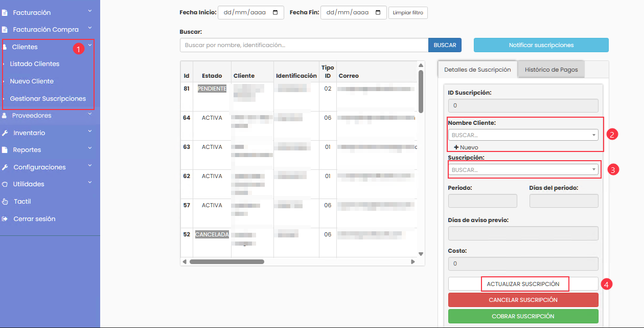Focus the Fecha Inicio date field
The height and width of the screenshot is (328, 644).
(251, 12)
